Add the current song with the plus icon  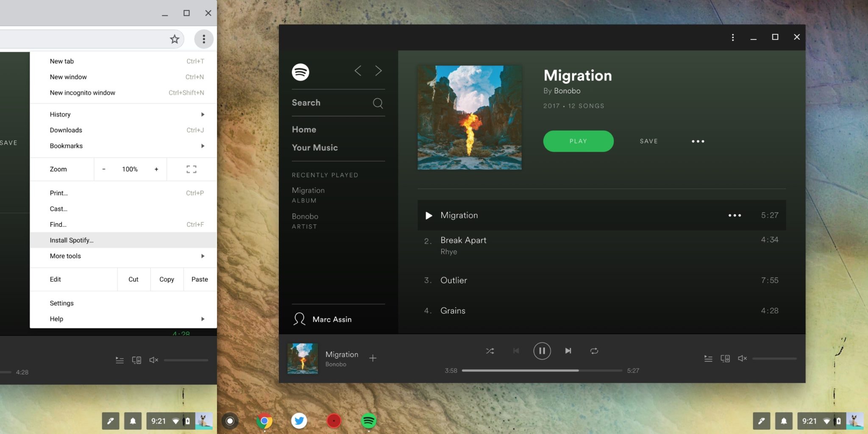point(373,358)
